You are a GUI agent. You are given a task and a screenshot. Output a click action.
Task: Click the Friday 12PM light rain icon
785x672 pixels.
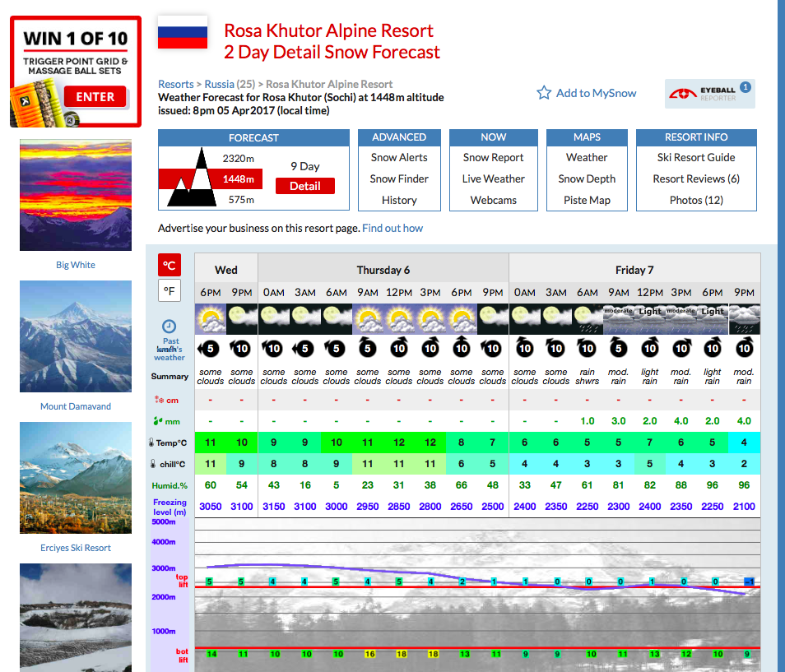[650, 319]
